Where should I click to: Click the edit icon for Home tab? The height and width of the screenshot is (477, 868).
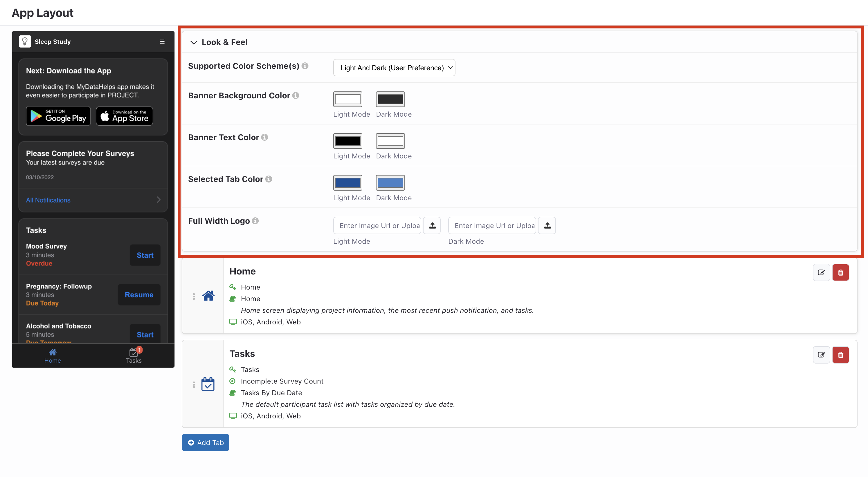821,272
